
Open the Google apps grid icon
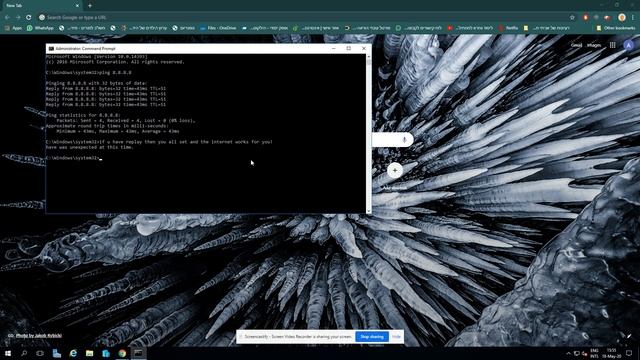(x=613, y=45)
